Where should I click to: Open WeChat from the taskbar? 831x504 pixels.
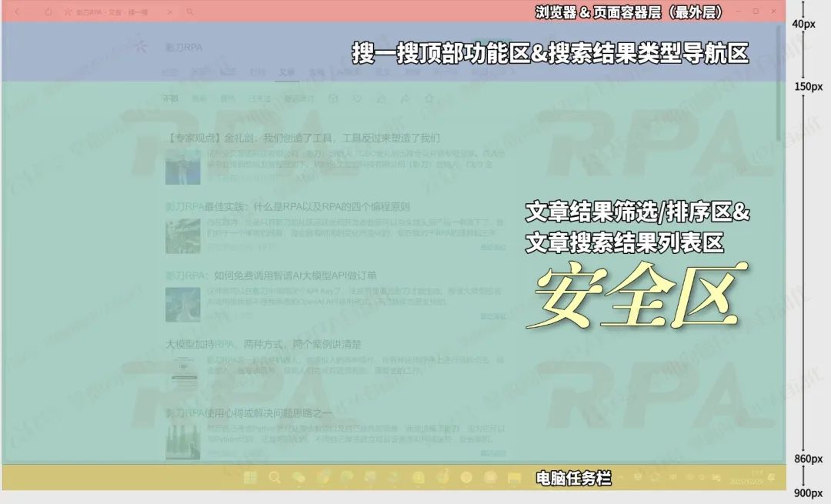(299, 478)
